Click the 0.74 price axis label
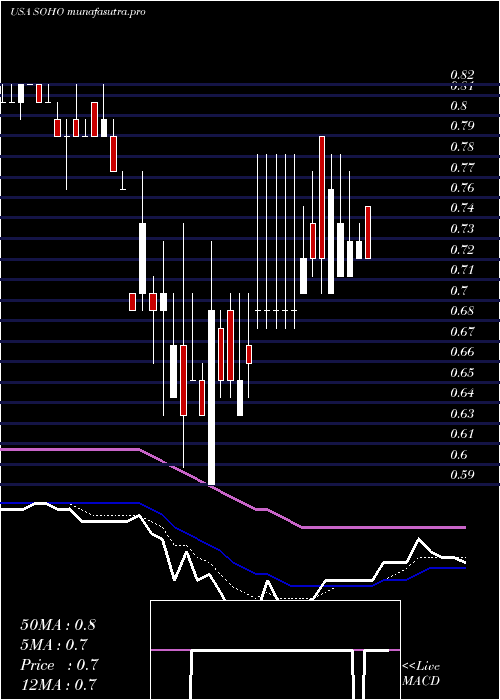Image resolution: width=500 pixels, height=700 pixels. pos(462,208)
